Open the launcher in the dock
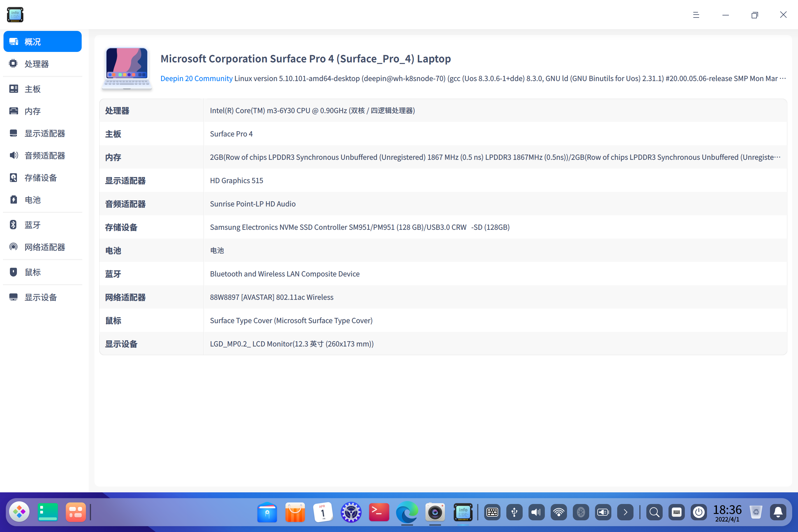 [x=19, y=512]
